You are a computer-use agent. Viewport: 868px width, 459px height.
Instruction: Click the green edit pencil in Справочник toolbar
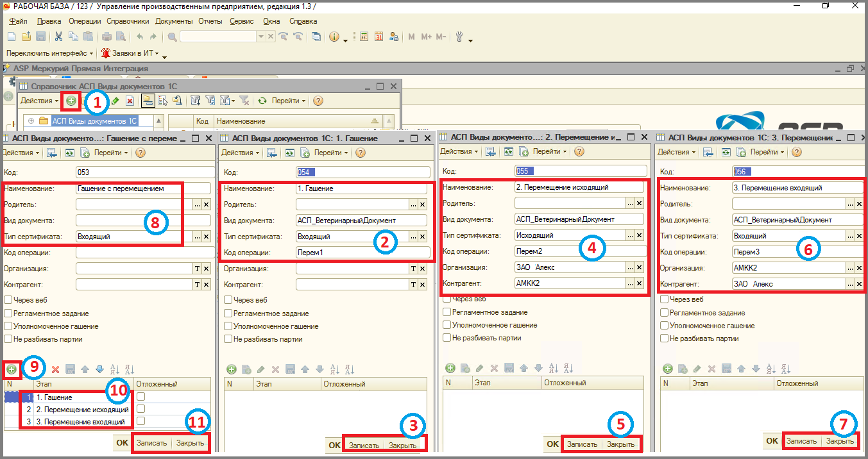coord(115,101)
